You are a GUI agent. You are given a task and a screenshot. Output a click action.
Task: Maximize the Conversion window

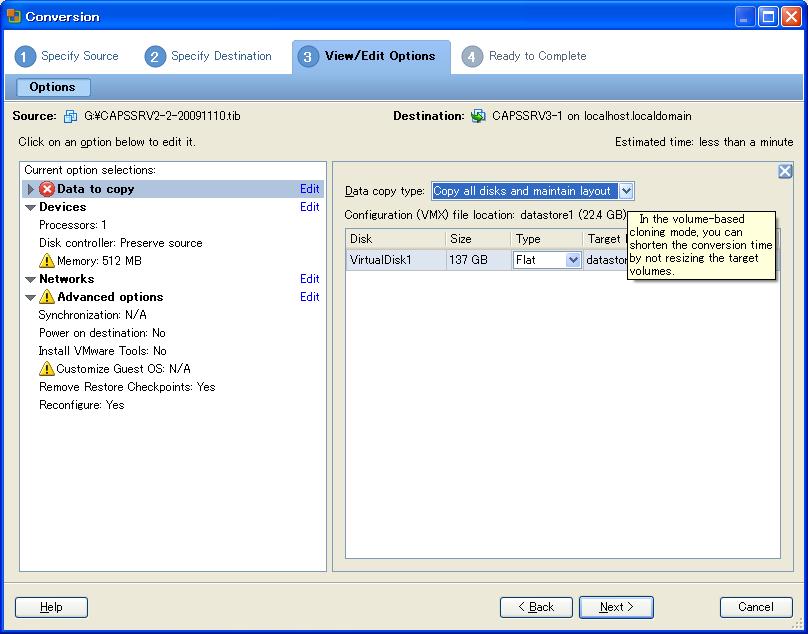tap(768, 17)
